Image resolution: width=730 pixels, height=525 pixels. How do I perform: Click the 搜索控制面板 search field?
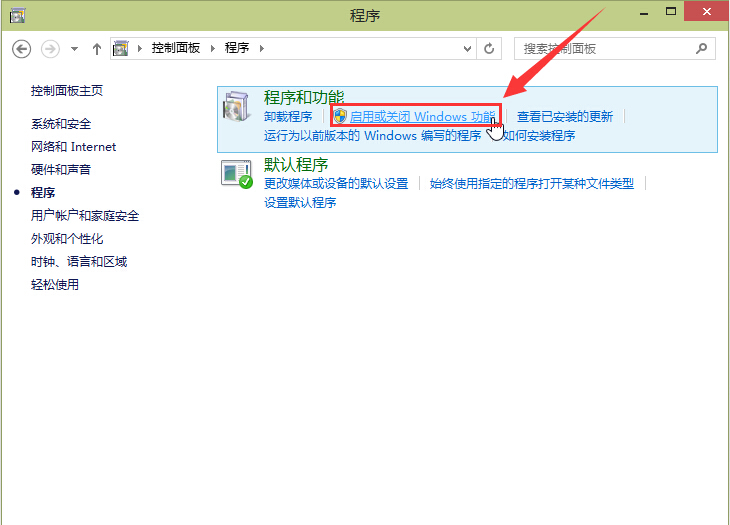coord(605,48)
